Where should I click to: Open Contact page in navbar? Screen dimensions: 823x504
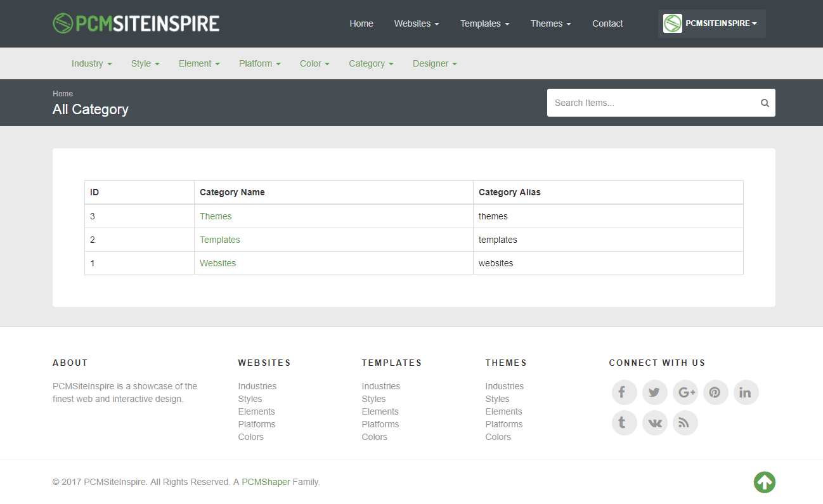click(x=607, y=23)
